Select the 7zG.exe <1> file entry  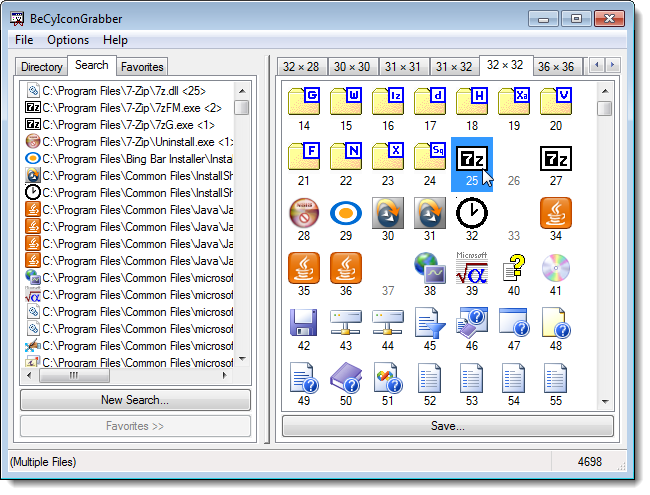pyautogui.click(x=120, y=125)
